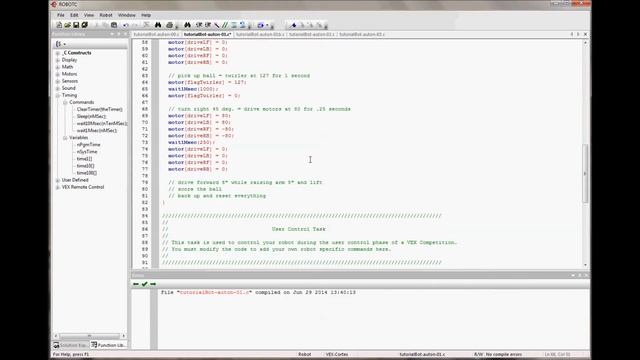Open the Edit menu
The width and height of the screenshot is (640, 360).
tap(74, 15)
